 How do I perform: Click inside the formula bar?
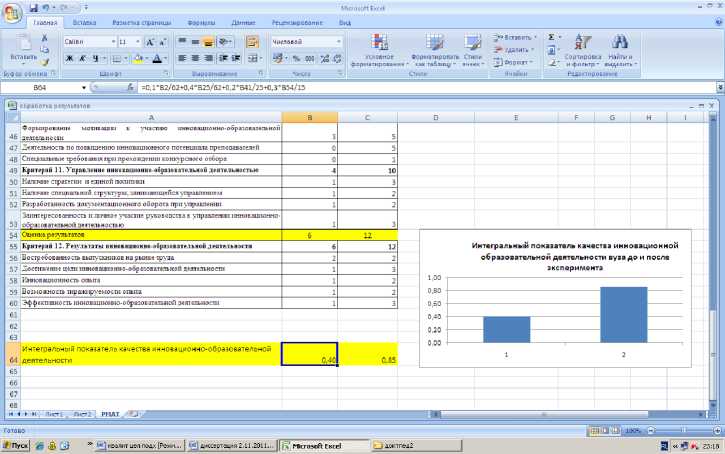point(400,88)
